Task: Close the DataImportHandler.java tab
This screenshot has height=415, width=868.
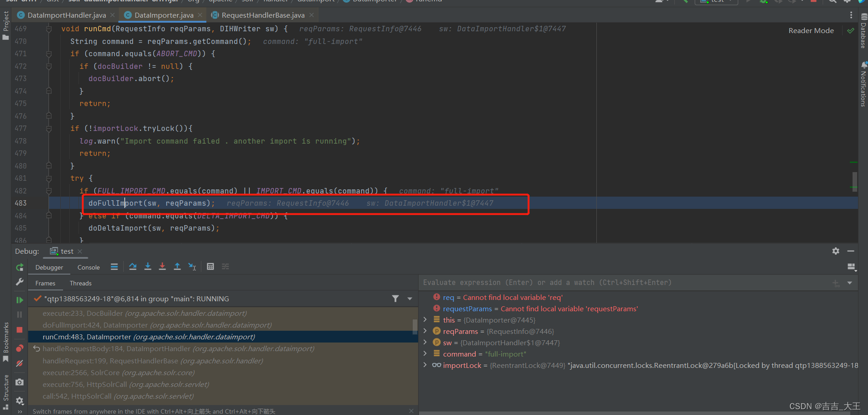Action: (x=112, y=15)
